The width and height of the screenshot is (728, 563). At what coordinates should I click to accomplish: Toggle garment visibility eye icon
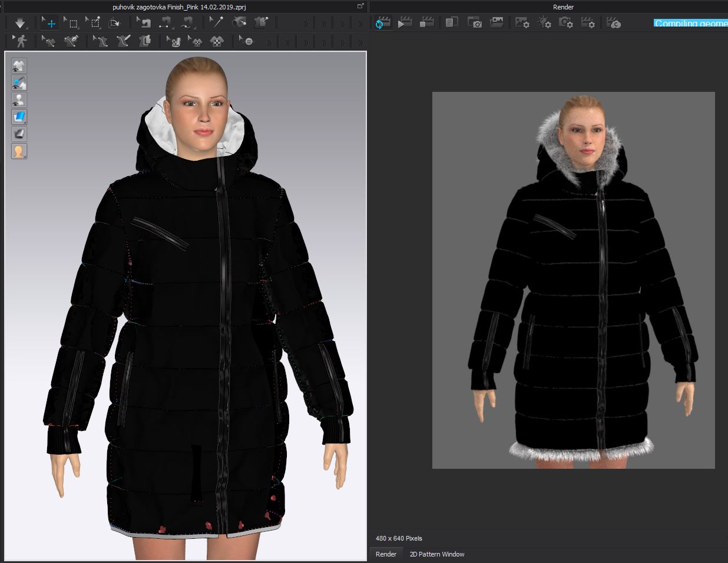pos(19,65)
